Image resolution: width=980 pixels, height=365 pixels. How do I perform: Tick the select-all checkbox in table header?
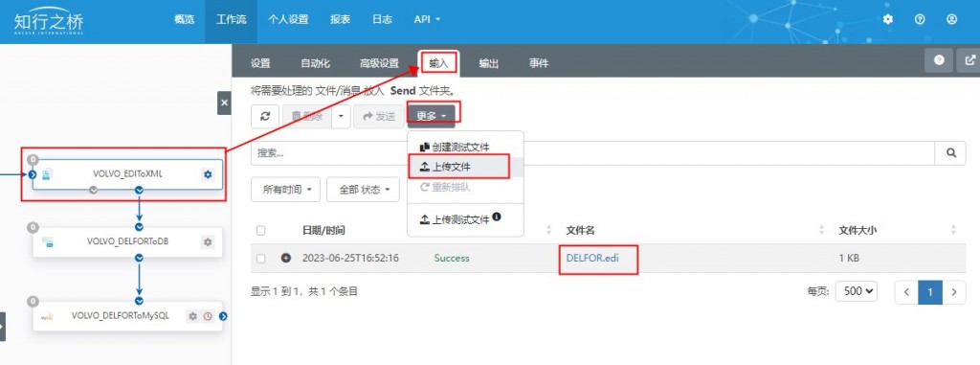tap(260, 230)
